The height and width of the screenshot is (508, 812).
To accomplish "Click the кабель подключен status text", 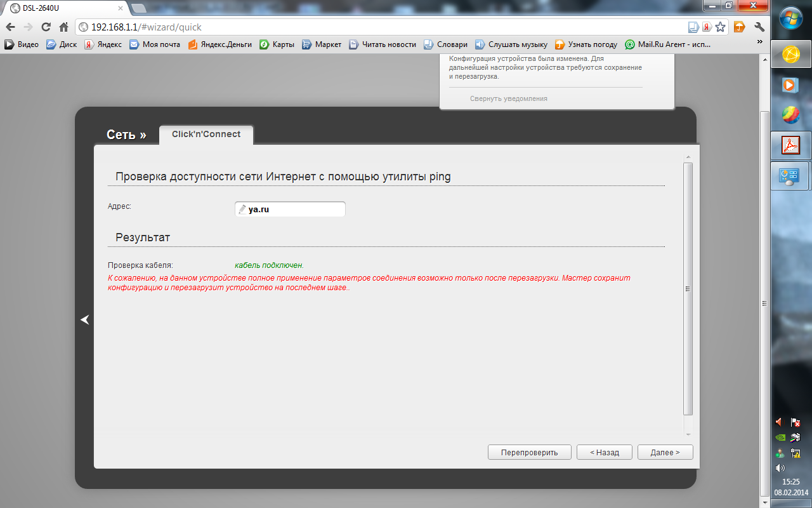I will [269, 265].
